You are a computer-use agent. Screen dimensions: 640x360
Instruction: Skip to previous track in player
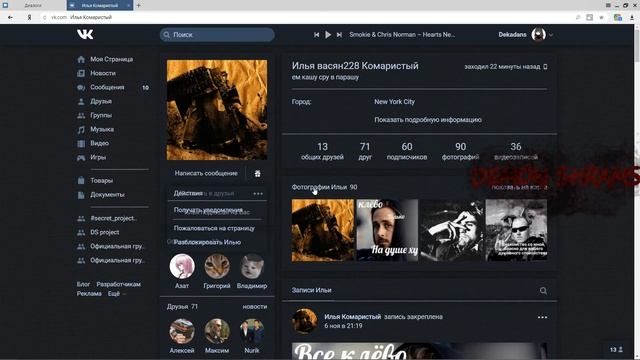coord(316,35)
